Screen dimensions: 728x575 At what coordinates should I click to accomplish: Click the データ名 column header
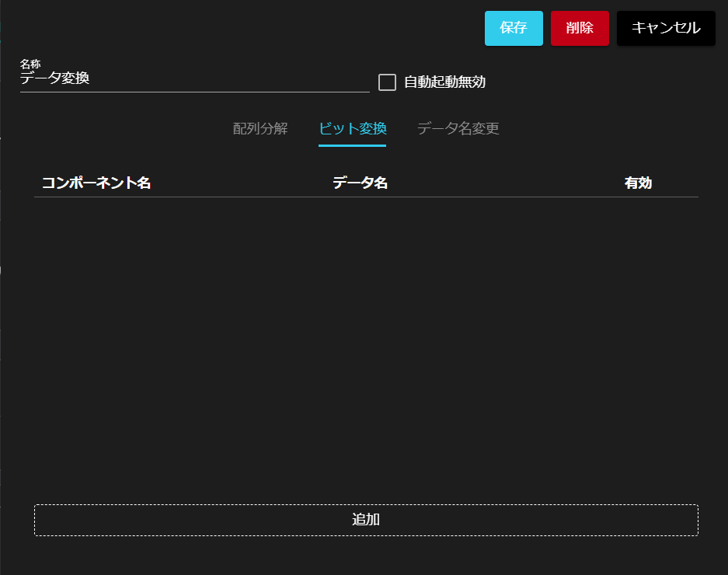[x=360, y=183]
